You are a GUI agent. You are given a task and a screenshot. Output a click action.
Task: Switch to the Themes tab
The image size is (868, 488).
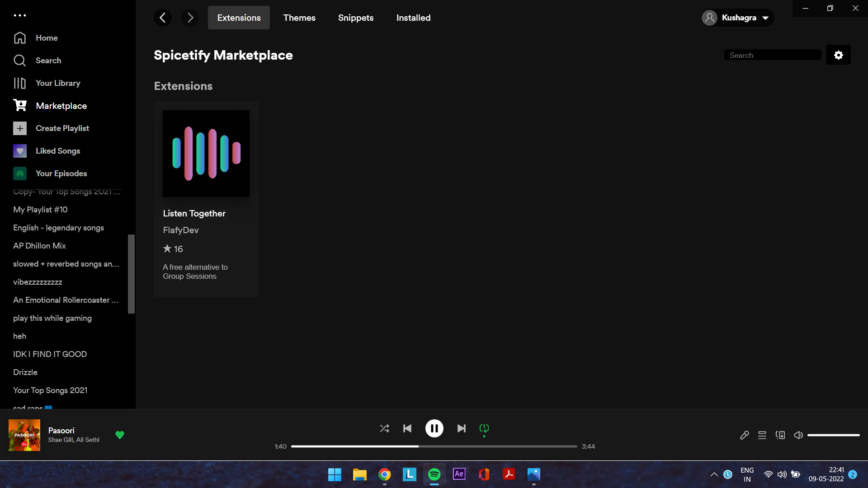299,18
